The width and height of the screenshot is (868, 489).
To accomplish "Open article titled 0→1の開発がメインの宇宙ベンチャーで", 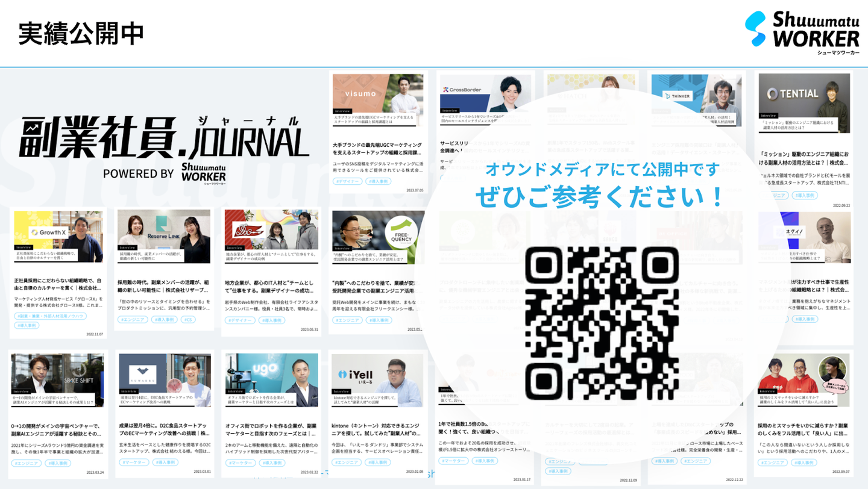I will coord(58,429).
